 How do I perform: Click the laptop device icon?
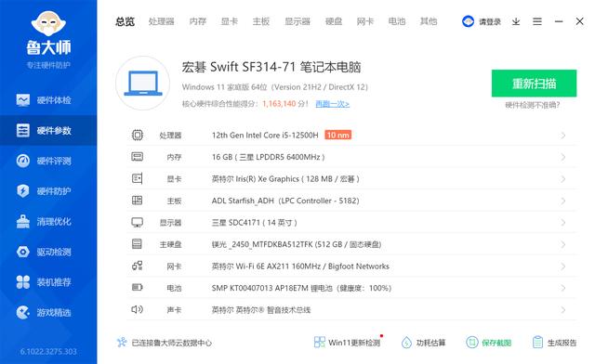click(x=142, y=83)
